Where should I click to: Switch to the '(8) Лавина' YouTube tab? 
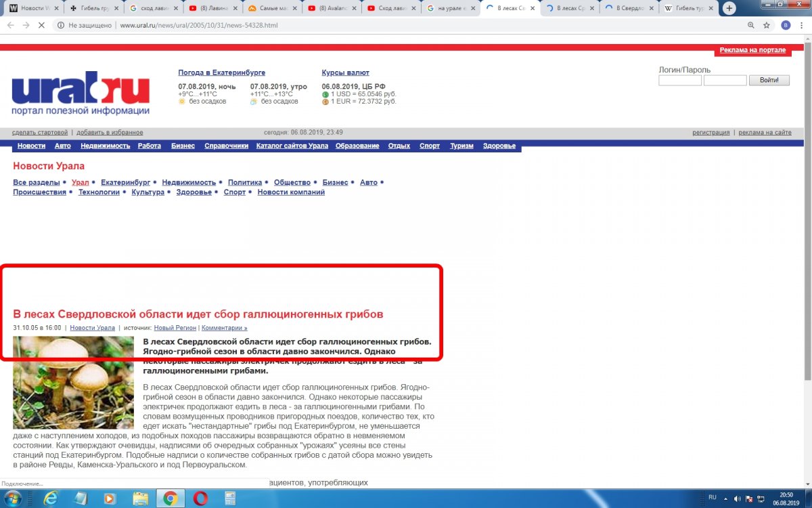(x=212, y=8)
